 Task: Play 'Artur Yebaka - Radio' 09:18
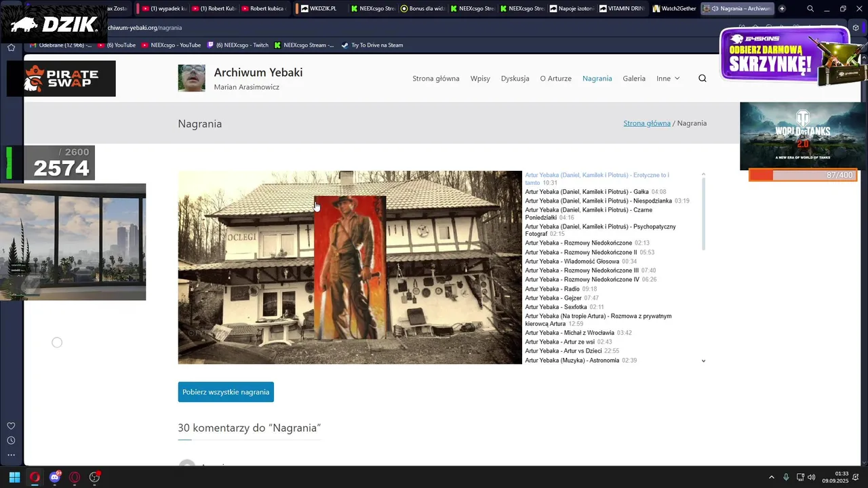(x=561, y=289)
